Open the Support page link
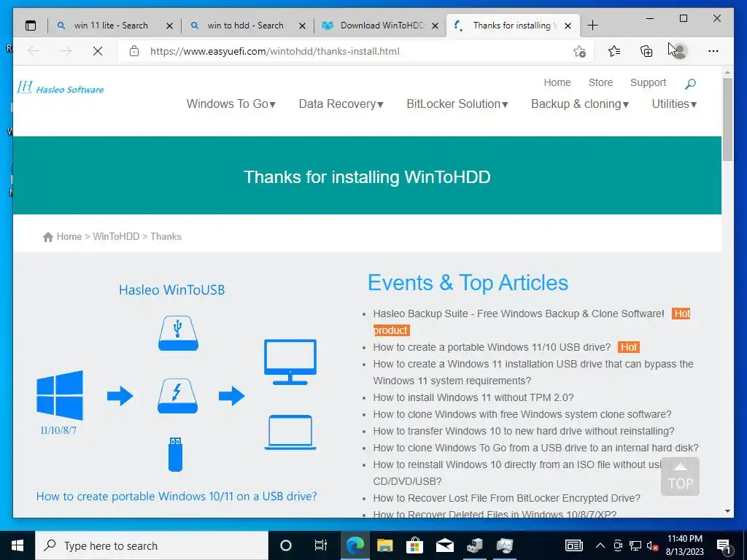The image size is (747, 560). (x=648, y=82)
